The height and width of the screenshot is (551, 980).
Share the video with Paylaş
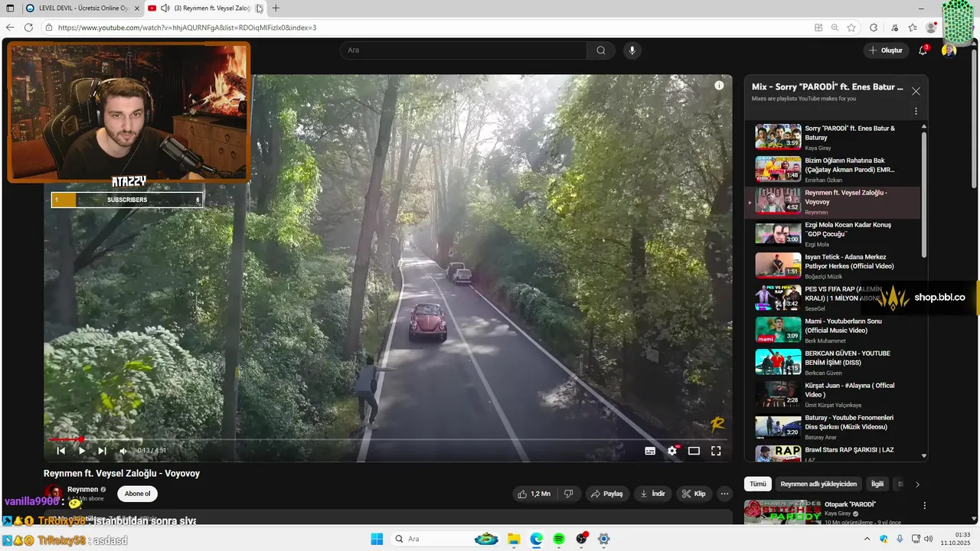coord(607,494)
